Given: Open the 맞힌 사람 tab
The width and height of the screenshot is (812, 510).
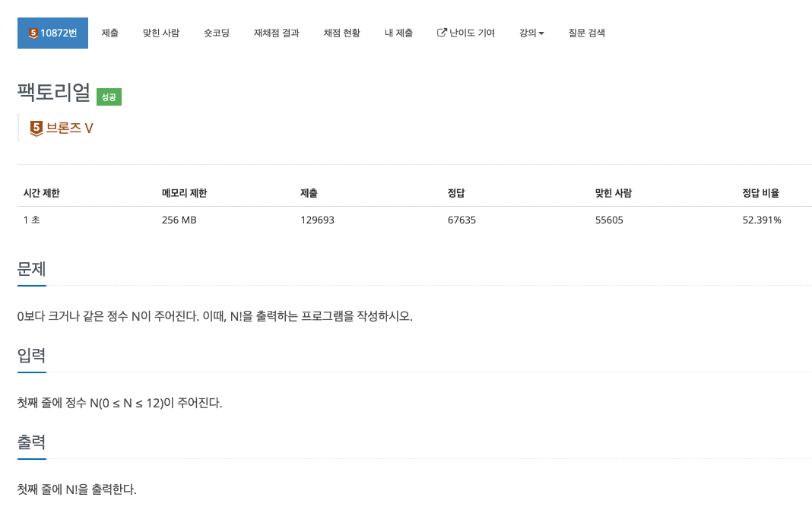Looking at the screenshot, I should (x=161, y=33).
